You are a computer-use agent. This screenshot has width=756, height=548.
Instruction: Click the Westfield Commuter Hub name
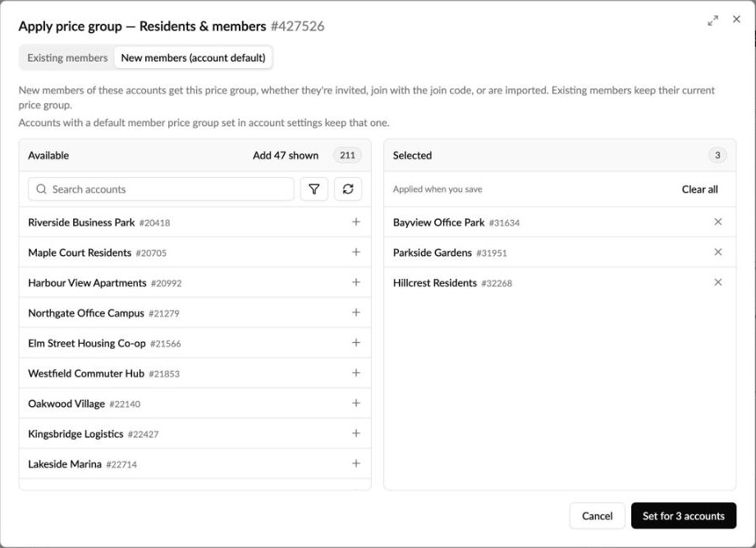point(86,373)
